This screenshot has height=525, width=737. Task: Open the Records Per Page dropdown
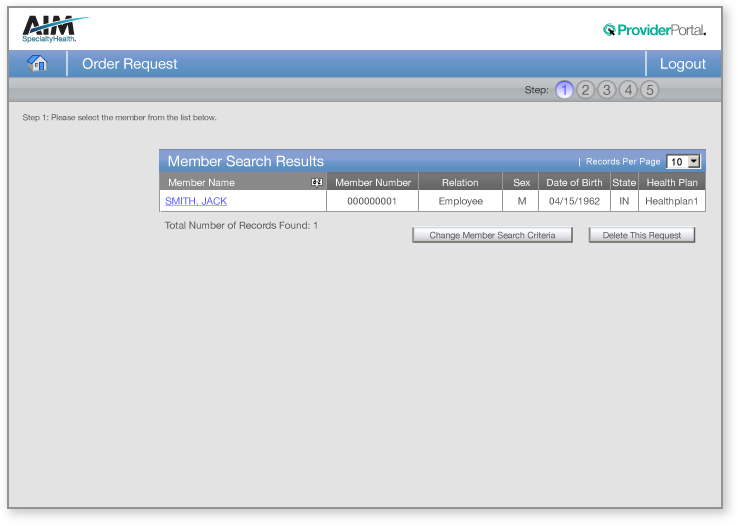(x=685, y=161)
